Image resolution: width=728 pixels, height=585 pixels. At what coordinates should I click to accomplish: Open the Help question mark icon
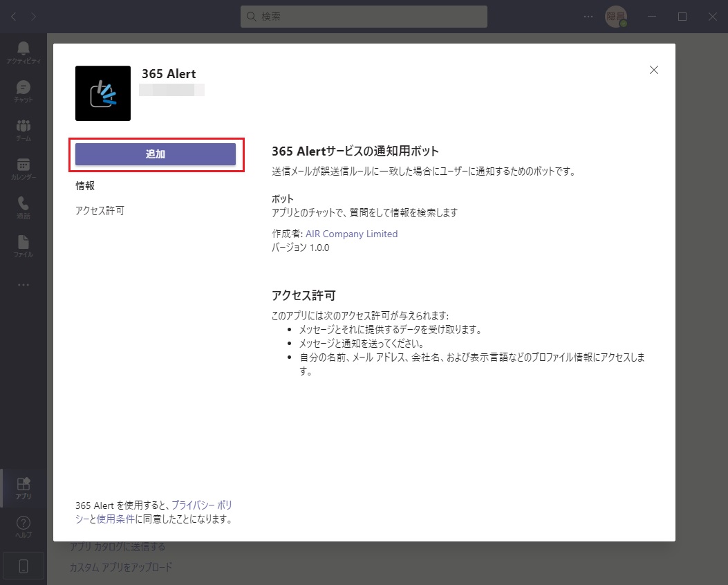tap(24, 526)
